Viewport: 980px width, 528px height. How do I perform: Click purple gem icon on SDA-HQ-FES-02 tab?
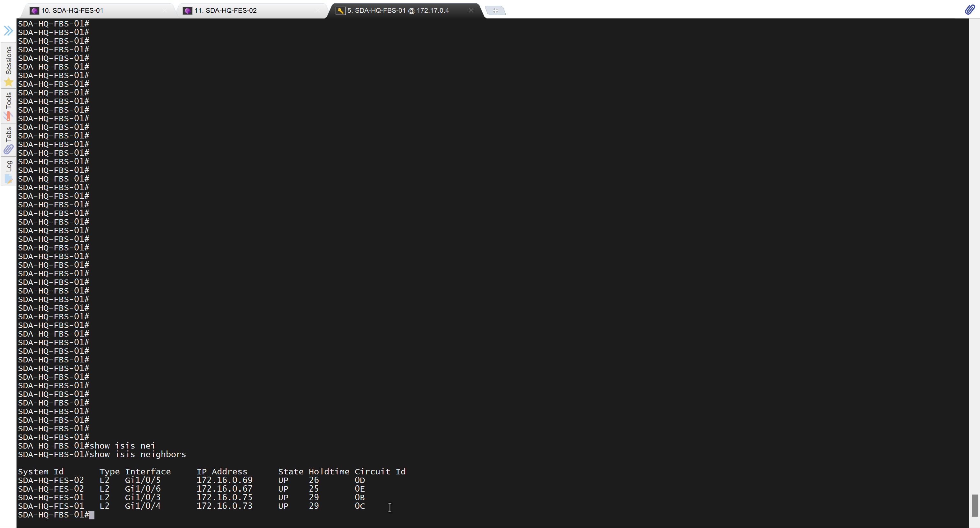point(188,11)
